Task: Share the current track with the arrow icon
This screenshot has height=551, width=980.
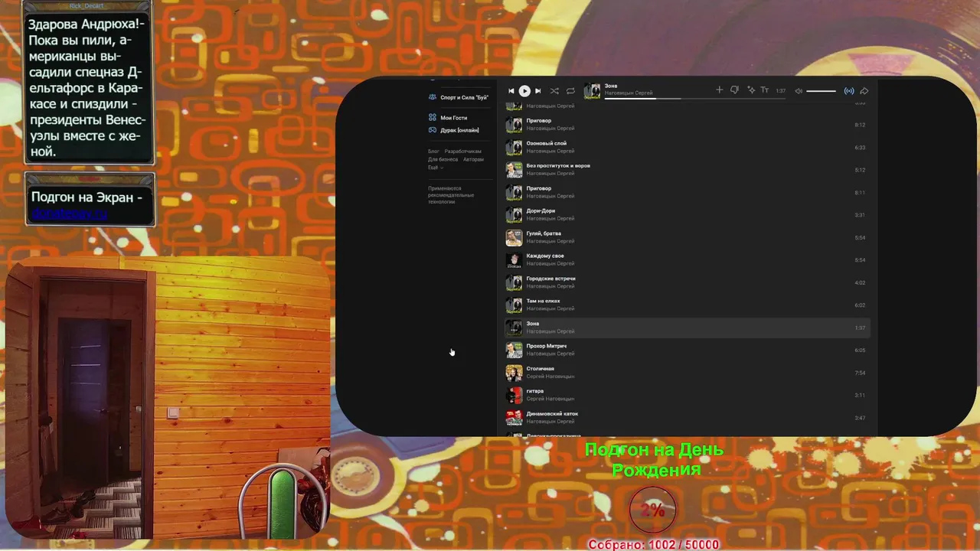Action: (864, 91)
